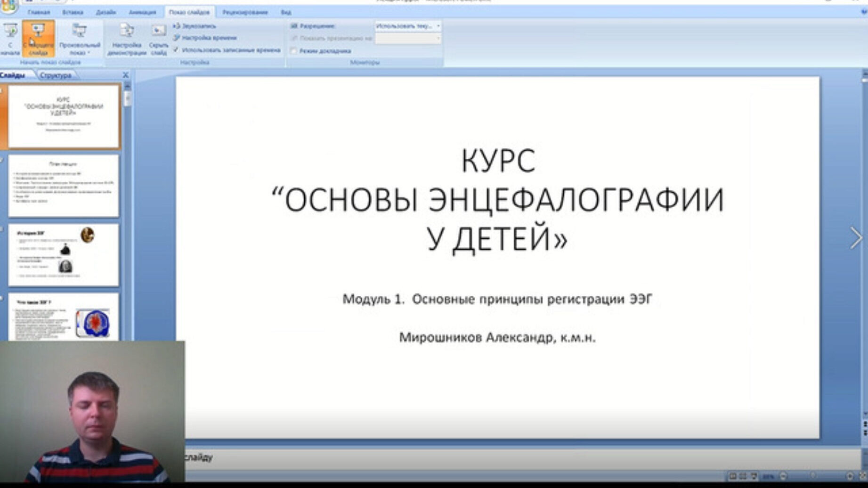The width and height of the screenshot is (868, 488).
Task: Start slideshow from current slide
Action: pos(38,38)
